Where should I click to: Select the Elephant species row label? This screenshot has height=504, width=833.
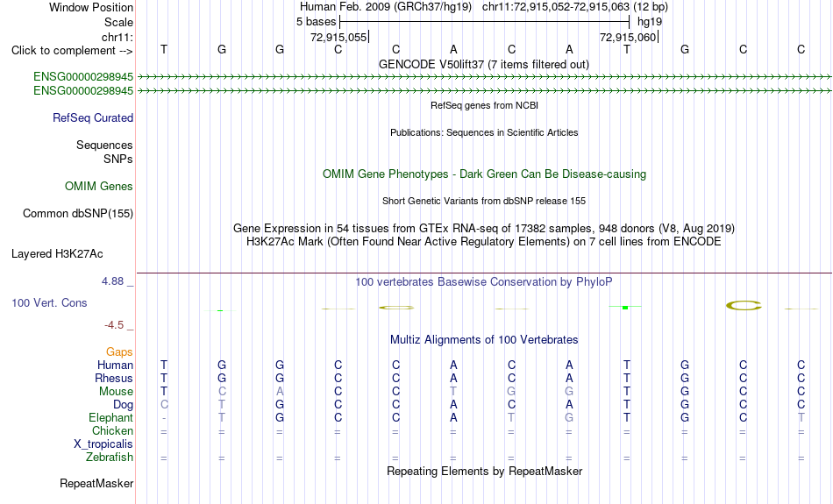click(111, 418)
